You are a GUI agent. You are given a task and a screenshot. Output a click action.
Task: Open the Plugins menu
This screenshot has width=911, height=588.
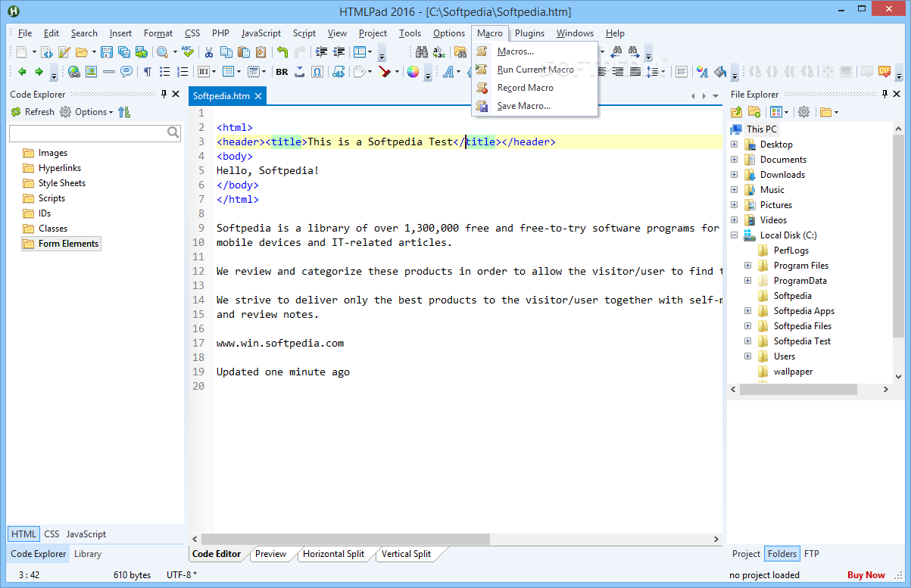[x=529, y=33]
